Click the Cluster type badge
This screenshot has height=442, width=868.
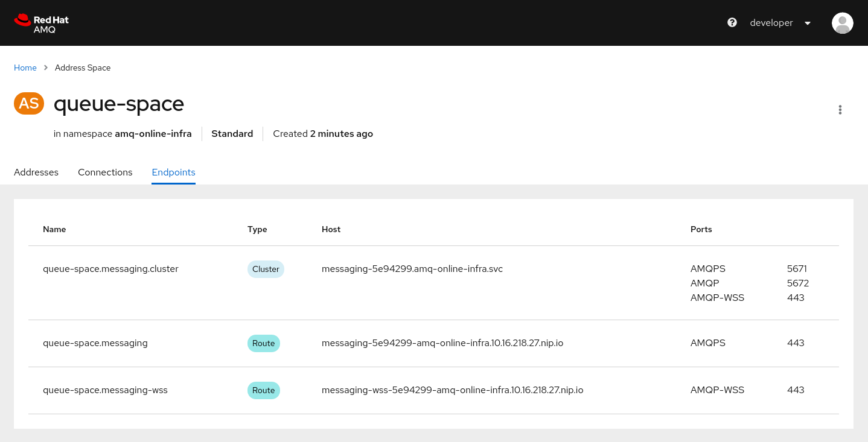pos(266,269)
